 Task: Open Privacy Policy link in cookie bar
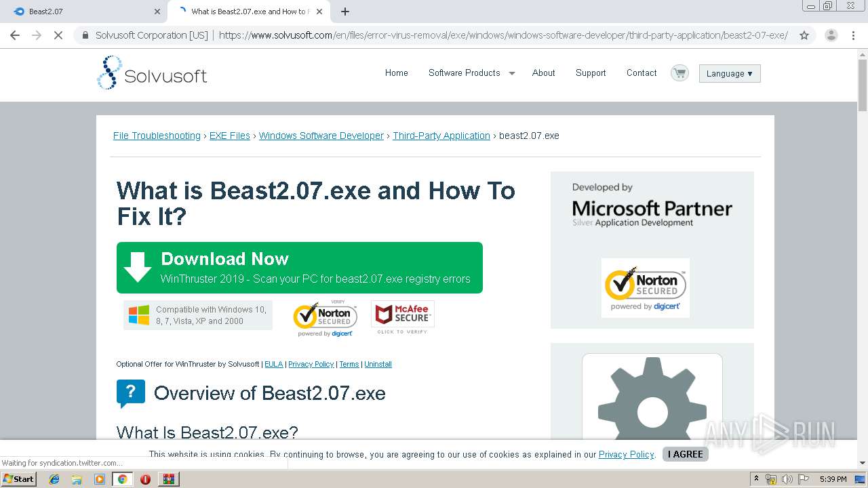click(627, 454)
